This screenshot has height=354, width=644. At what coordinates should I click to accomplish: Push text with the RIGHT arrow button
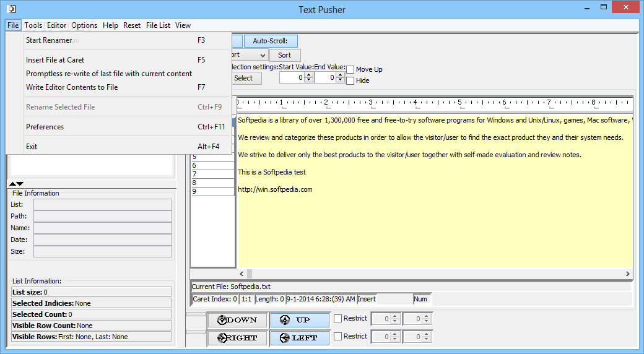coord(237,338)
